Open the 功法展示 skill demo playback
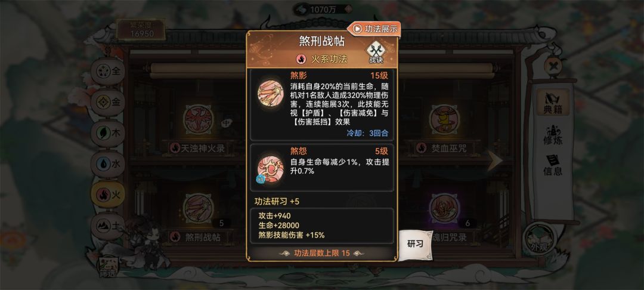The image size is (644, 290). coord(374,29)
